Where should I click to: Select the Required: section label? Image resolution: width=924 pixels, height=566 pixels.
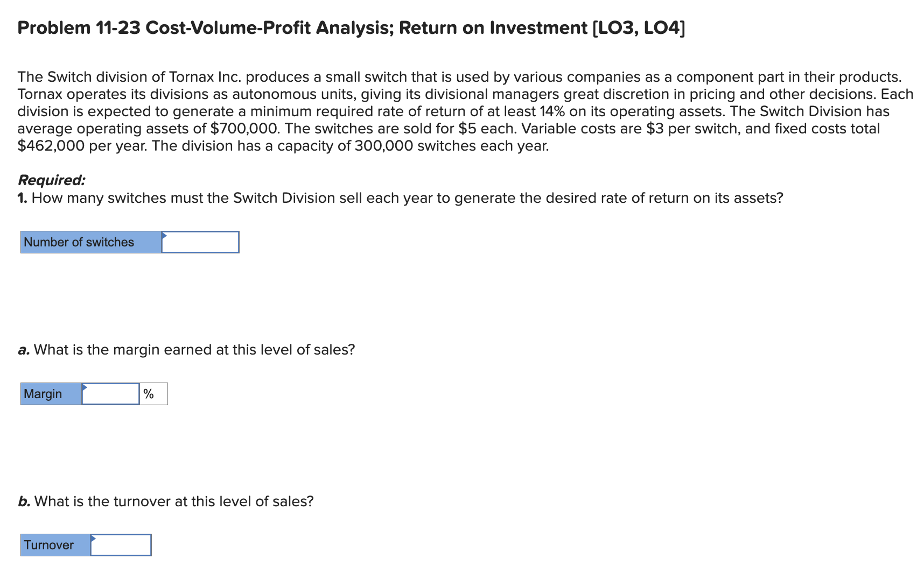[52, 179]
